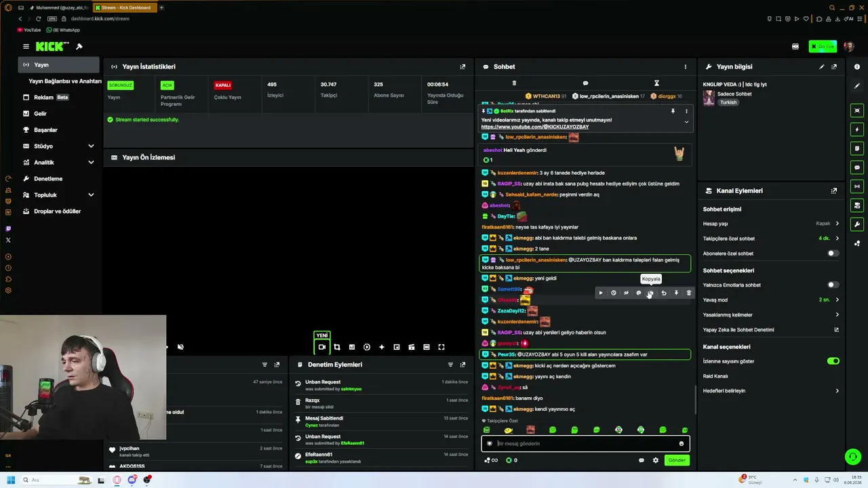
Task: Click the reply arrow in message toolbar
Action: (x=664, y=293)
